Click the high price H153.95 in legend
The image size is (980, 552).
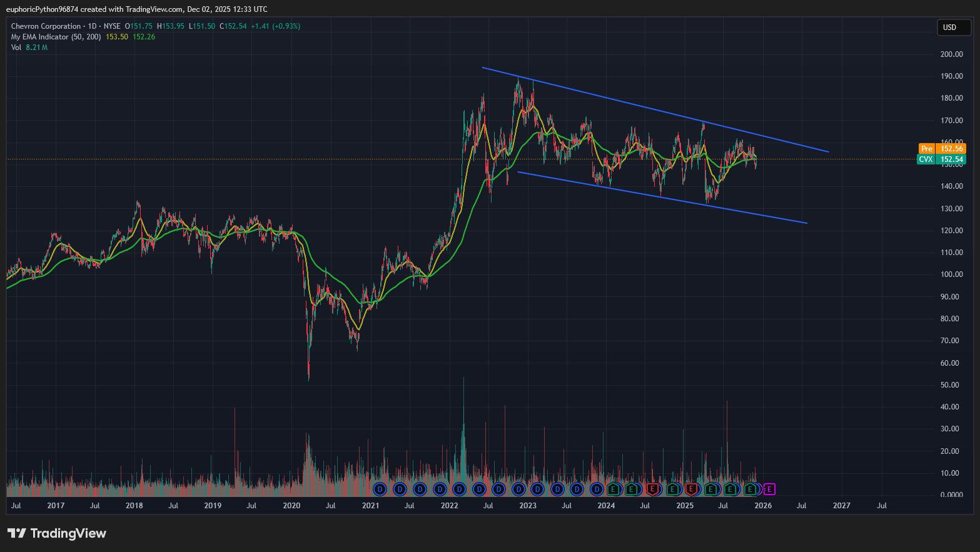coord(171,26)
